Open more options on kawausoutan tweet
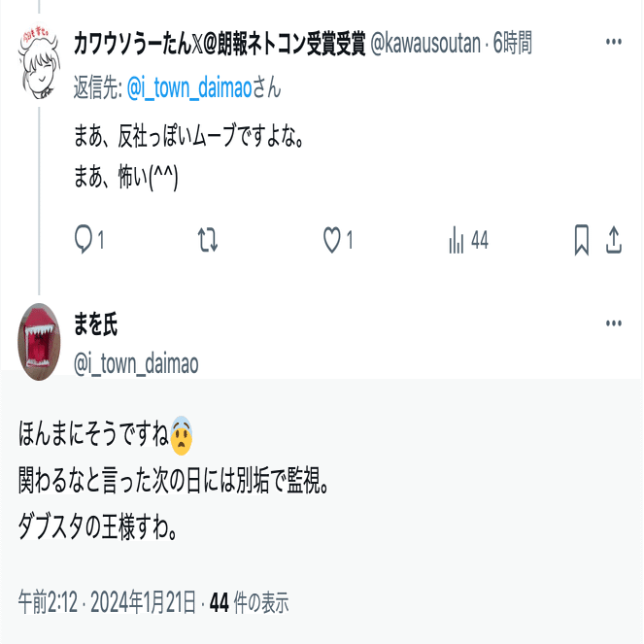Screen dimensions: 644x644 pos(614,42)
